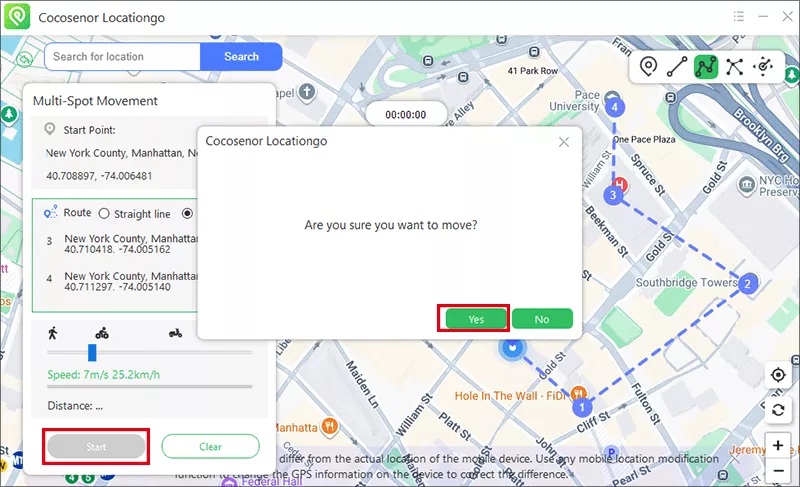Select the Teleport mode pin icon

tap(648, 67)
